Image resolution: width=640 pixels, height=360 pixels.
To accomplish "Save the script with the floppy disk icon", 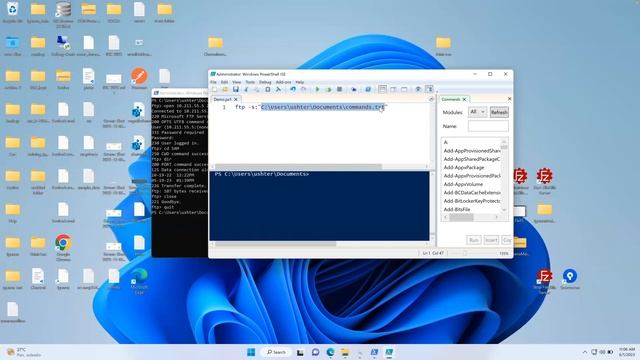I will click(x=236, y=89).
